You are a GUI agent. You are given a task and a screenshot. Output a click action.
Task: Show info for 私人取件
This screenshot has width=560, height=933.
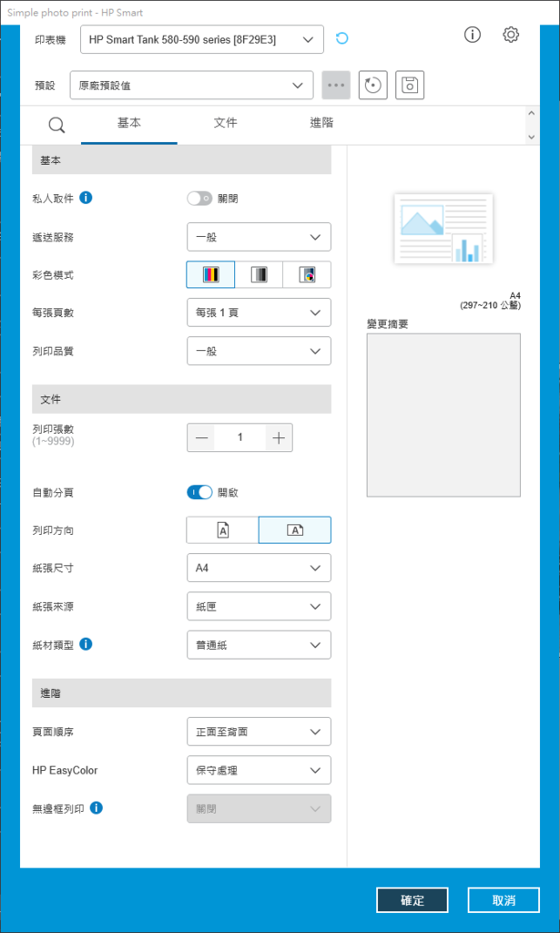point(86,198)
